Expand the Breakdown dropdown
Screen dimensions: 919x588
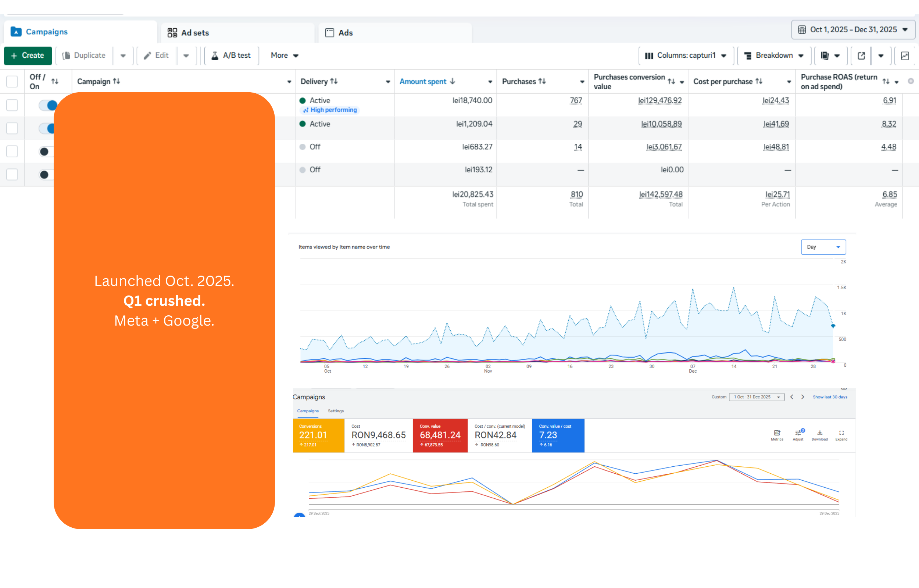click(x=773, y=55)
